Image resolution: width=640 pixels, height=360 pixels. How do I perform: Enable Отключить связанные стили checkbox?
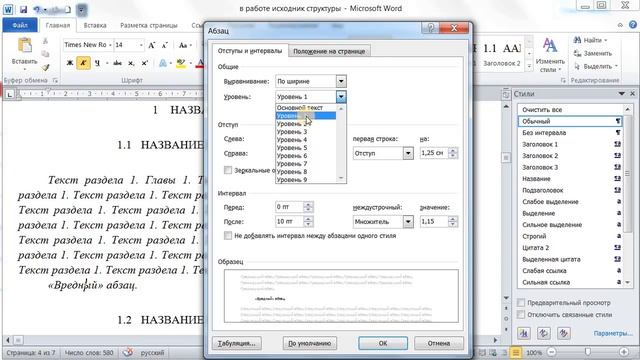click(x=521, y=315)
